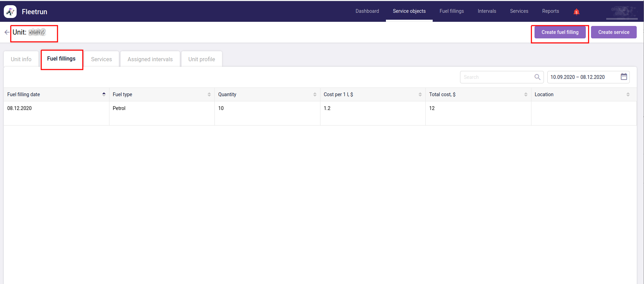Click the Create fuel filling button

point(560,32)
